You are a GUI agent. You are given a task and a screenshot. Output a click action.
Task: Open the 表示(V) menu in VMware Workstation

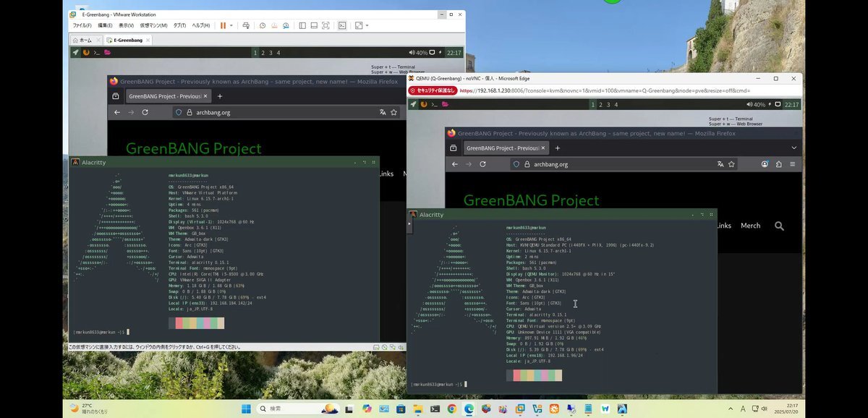126,25
